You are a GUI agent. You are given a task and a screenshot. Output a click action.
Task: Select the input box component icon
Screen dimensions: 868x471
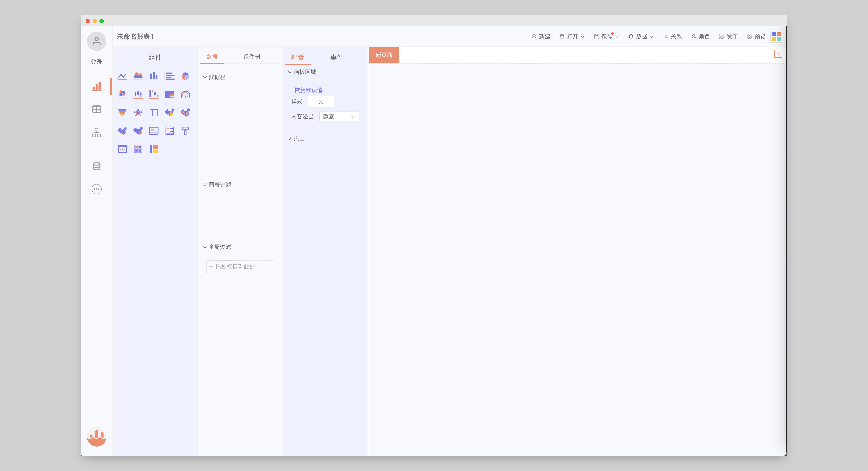click(x=154, y=131)
